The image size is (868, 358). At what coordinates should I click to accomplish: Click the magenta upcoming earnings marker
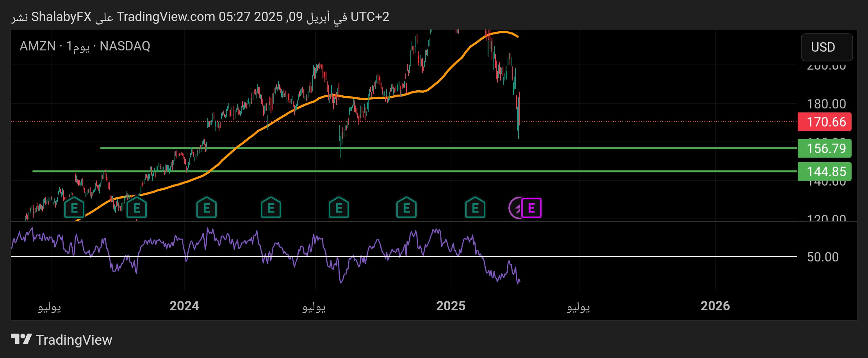[x=531, y=208]
